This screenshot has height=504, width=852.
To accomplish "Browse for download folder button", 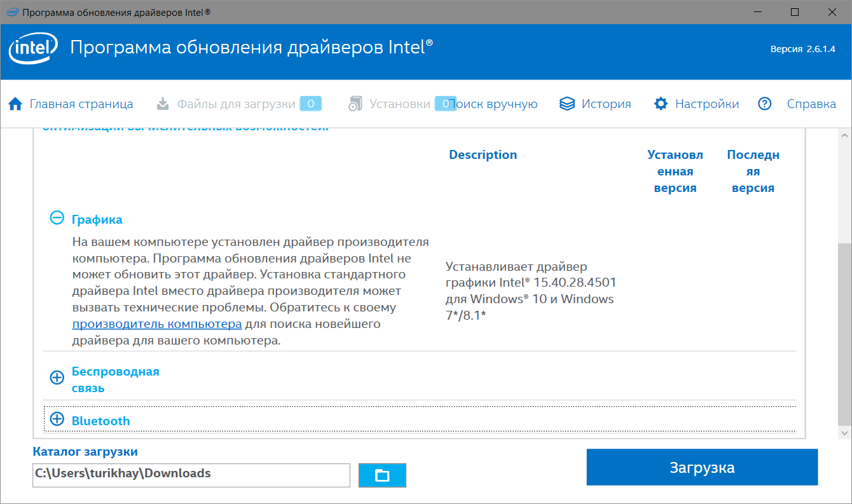I will click(382, 475).
